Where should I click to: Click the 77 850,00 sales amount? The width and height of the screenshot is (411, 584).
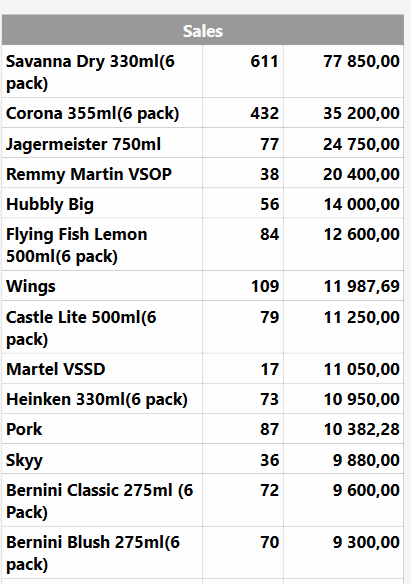click(x=361, y=61)
